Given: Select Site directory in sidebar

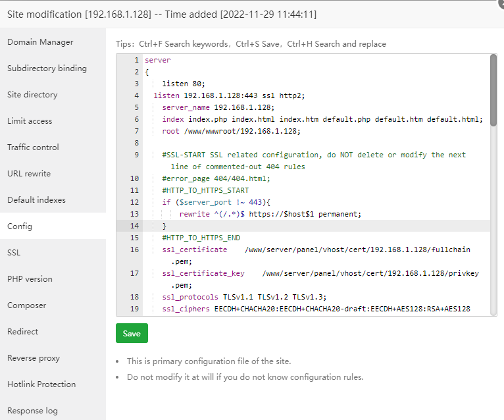Looking at the screenshot, I should click(32, 95).
